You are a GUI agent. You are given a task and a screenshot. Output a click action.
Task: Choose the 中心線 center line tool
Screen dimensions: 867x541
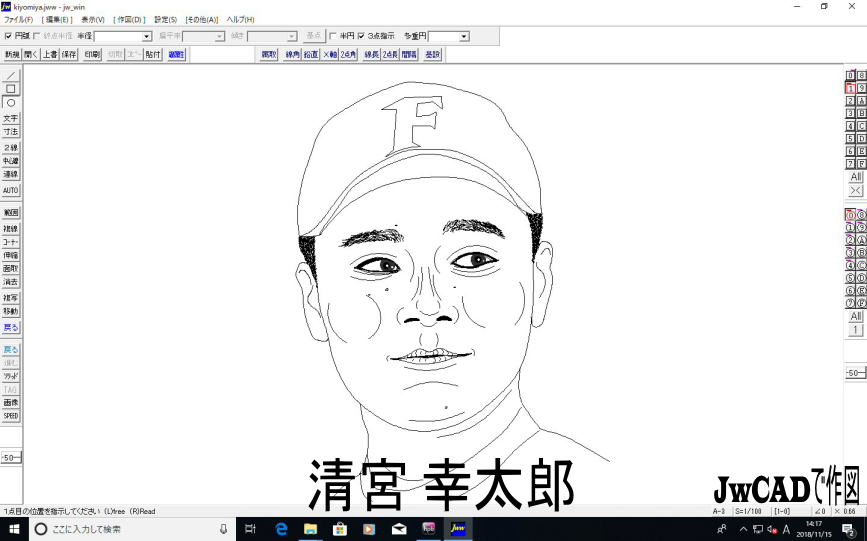pyautogui.click(x=11, y=161)
